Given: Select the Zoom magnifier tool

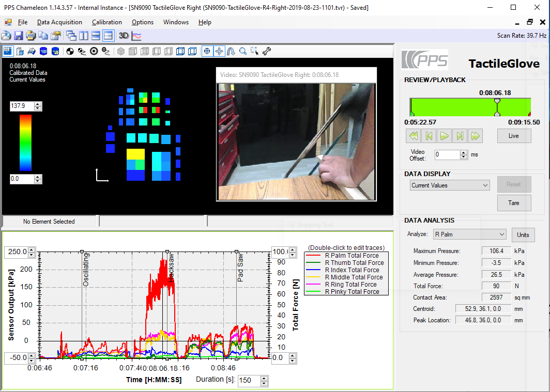Looking at the screenshot, I should [243, 51].
